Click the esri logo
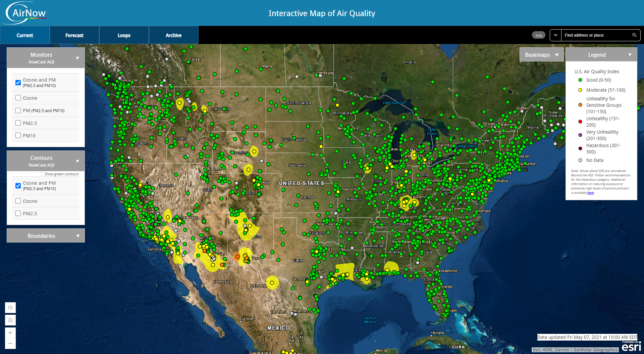644x354 pixels. pyautogui.click(x=631, y=347)
